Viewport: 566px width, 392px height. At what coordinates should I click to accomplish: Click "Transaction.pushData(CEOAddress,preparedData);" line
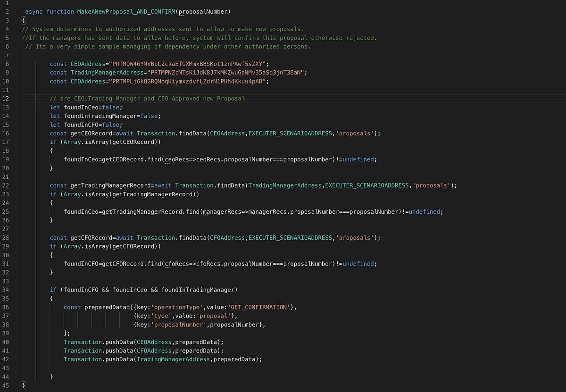click(144, 342)
